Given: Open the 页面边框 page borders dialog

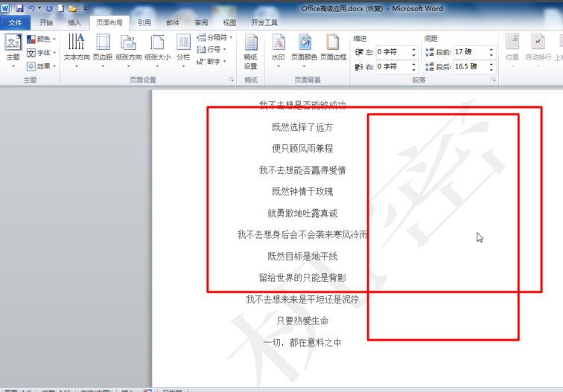Looking at the screenshot, I should point(333,48).
